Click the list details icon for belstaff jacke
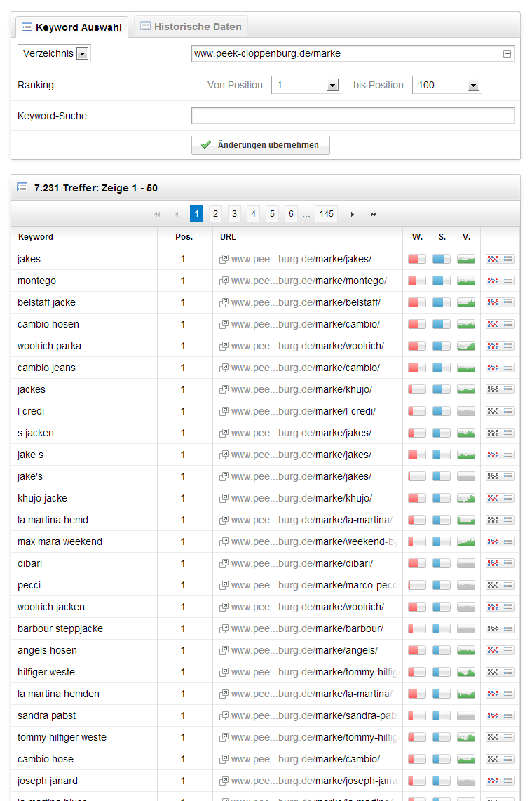The image size is (532, 801). tap(508, 303)
